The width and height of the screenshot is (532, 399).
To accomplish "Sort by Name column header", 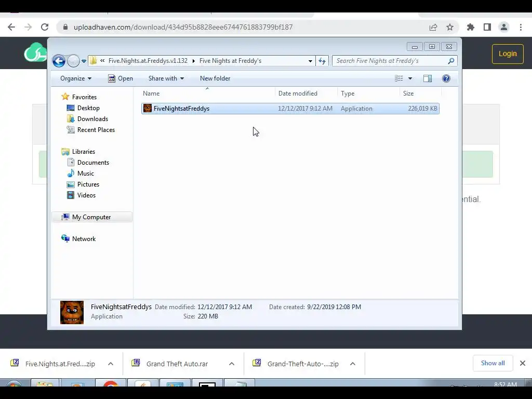I will pos(207,94).
